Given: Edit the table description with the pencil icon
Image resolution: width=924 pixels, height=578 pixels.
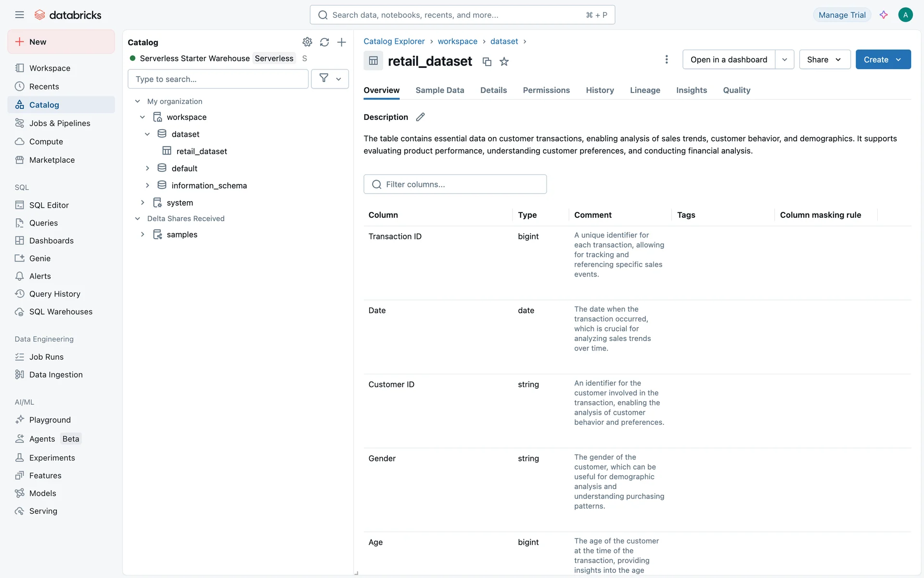Looking at the screenshot, I should (420, 117).
